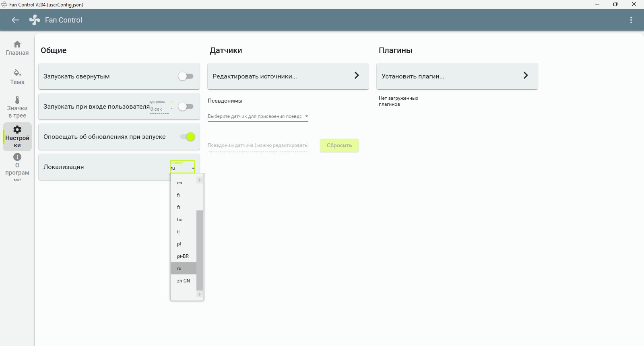Screen dimensions: 644x346
Task: Choose the zh-CN language option
Action: (x=184, y=281)
